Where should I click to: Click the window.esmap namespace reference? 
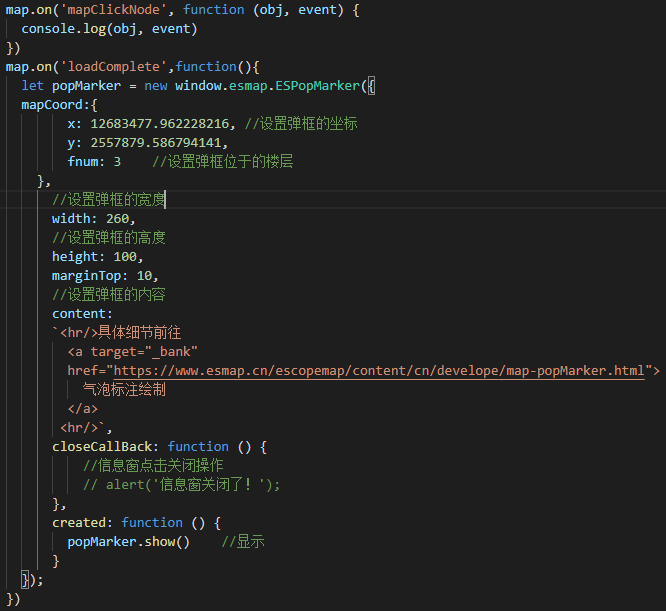click(x=221, y=86)
